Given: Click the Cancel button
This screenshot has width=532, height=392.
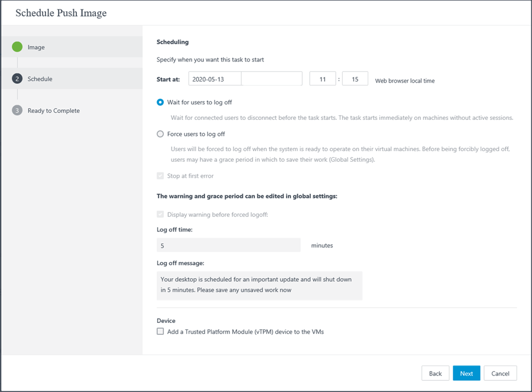Looking at the screenshot, I should pyautogui.click(x=501, y=373).
